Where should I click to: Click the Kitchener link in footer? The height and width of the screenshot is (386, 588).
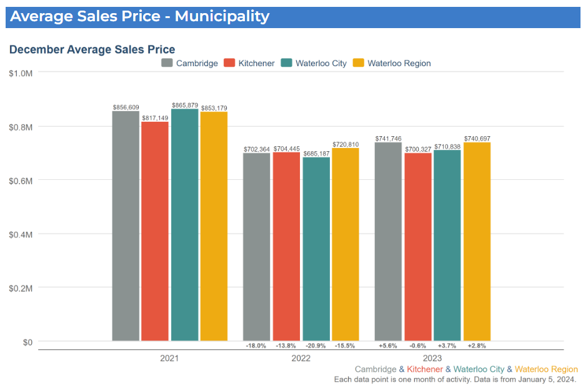click(424, 369)
